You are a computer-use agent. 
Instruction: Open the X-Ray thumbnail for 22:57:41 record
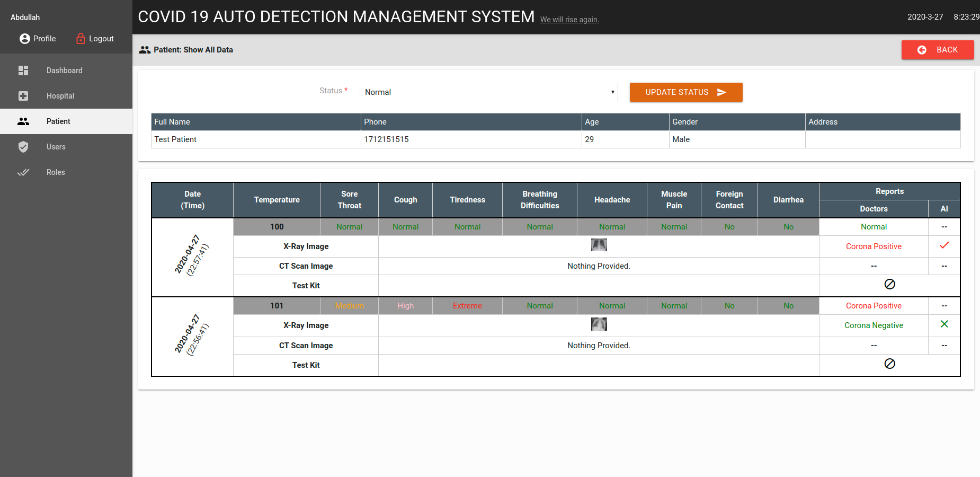pos(599,245)
